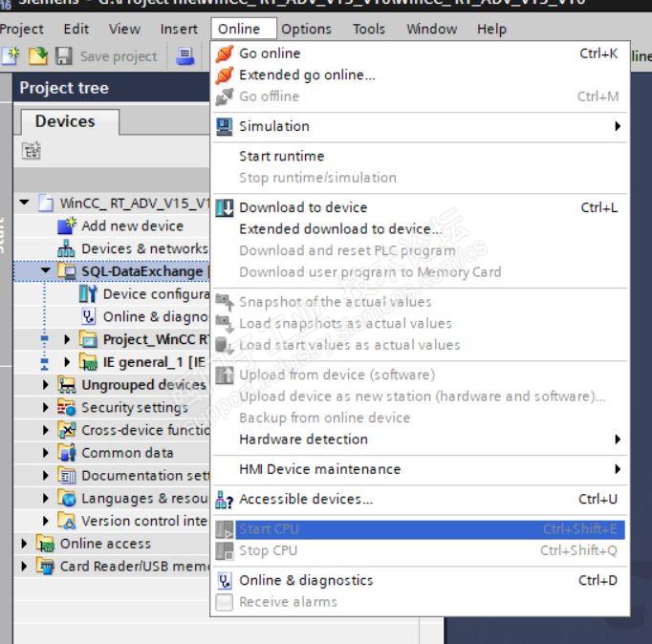Click the Print toolbar icon
The height and width of the screenshot is (644, 652).
click(x=185, y=56)
